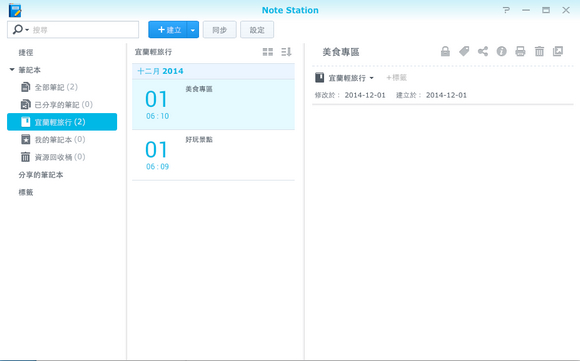The height and width of the screenshot is (361, 580).
Task: Click the starred notebook icon beside 我的筆記本
Action: coord(25,139)
